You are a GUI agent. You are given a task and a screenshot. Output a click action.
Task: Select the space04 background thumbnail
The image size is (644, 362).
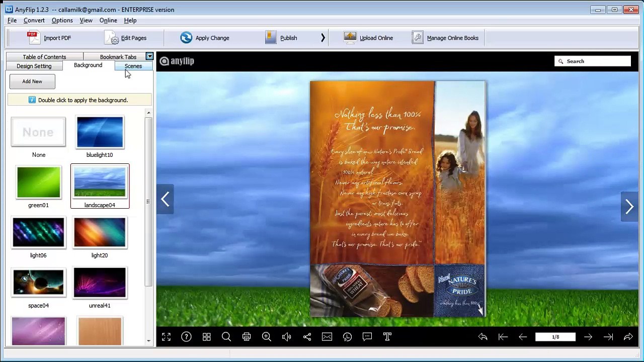pos(38,283)
